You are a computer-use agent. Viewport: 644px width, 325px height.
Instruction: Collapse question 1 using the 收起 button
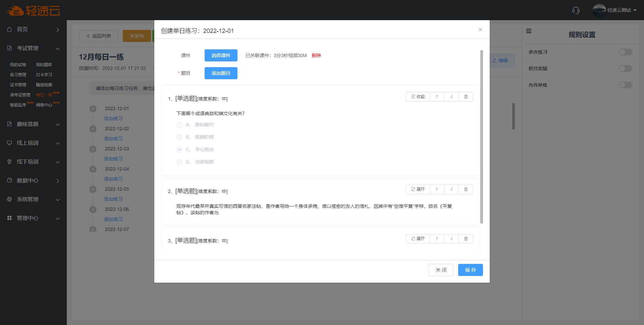click(x=418, y=97)
